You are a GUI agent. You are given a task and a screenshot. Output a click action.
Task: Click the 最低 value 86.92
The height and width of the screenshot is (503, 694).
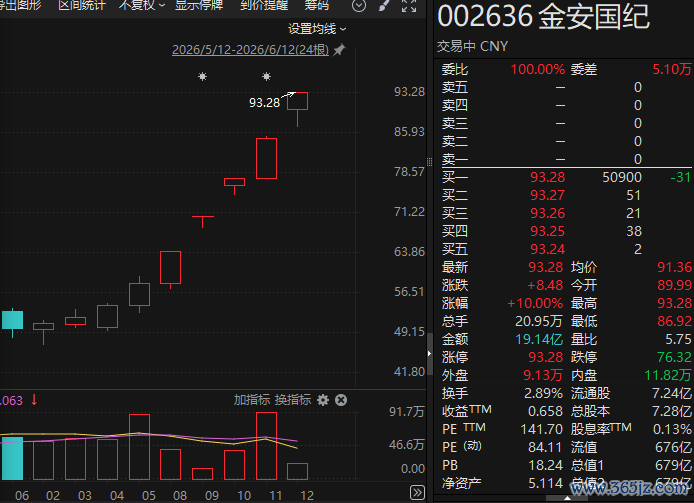[x=674, y=321]
